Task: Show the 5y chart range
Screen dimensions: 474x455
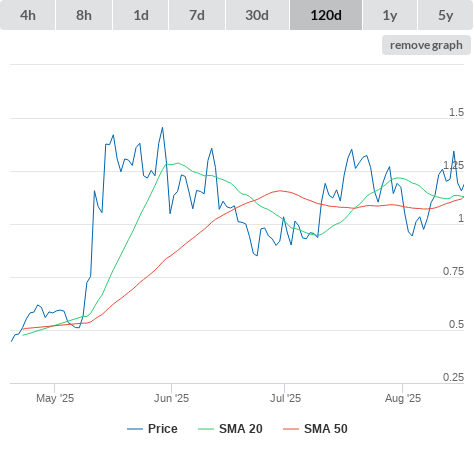Action: [x=446, y=15]
